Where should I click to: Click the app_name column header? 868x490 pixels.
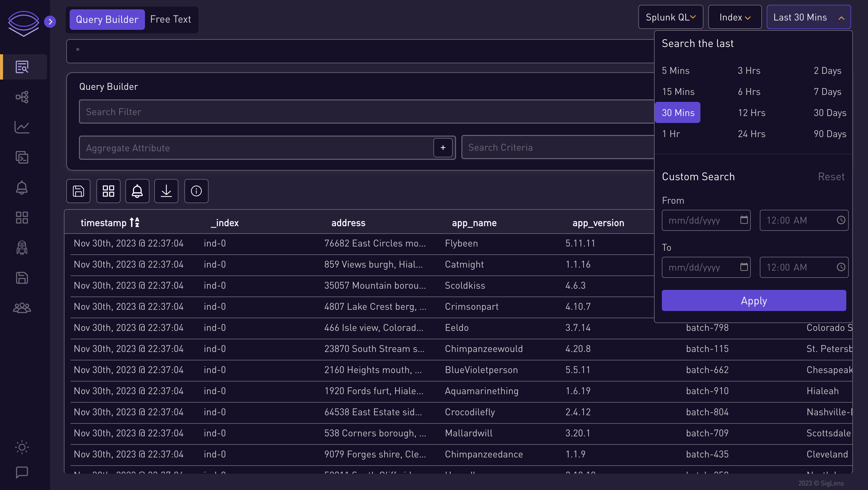474,223
